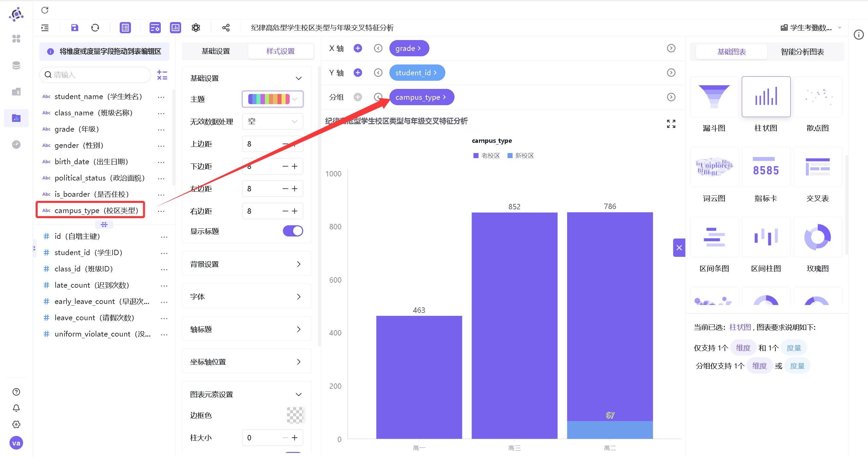Click the circular reload toolbar icon
This screenshot has width=868, height=457.
95,28
